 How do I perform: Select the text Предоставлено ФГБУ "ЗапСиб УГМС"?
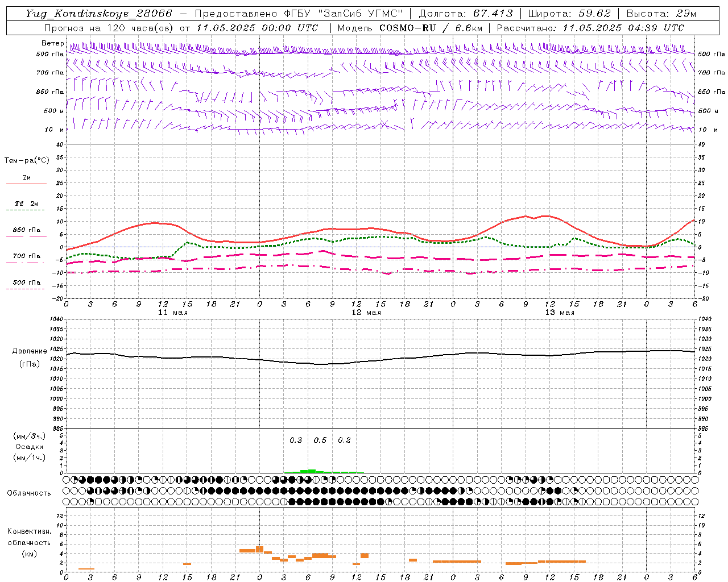point(299,14)
